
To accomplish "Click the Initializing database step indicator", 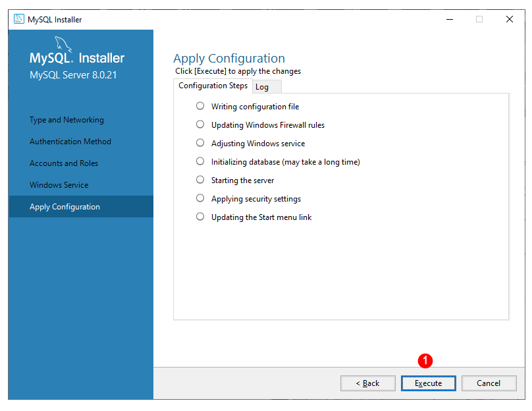I will 200,161.
